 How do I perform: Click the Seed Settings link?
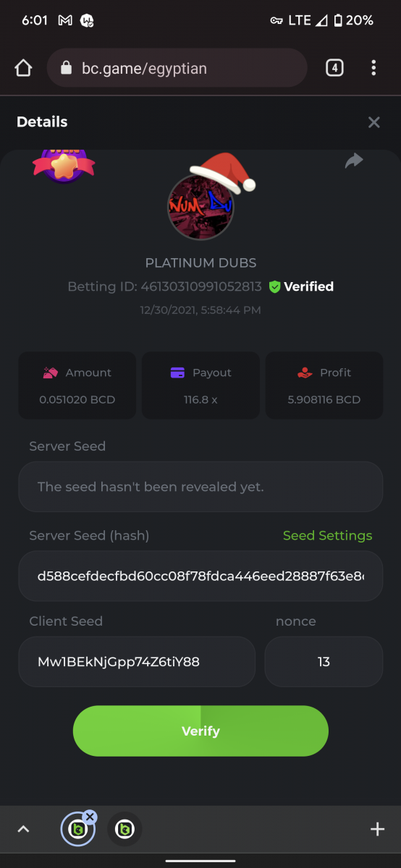pyautogui.click(x=327, y=536)
